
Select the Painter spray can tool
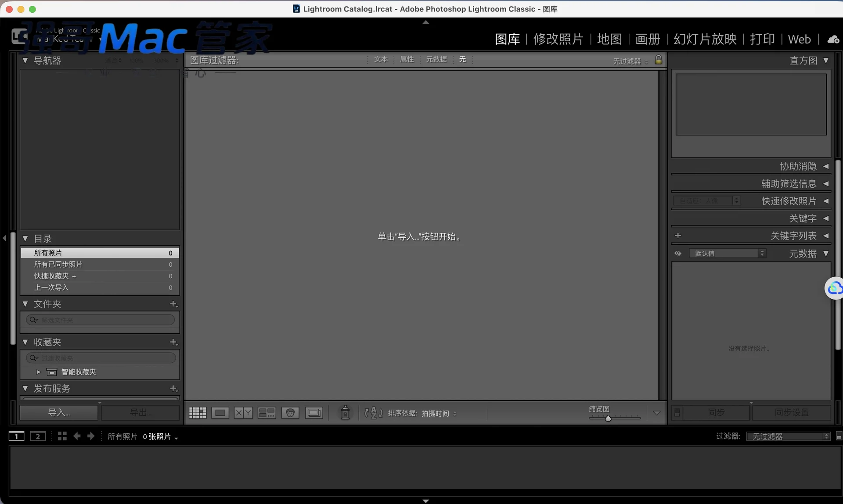pos(346,412)
